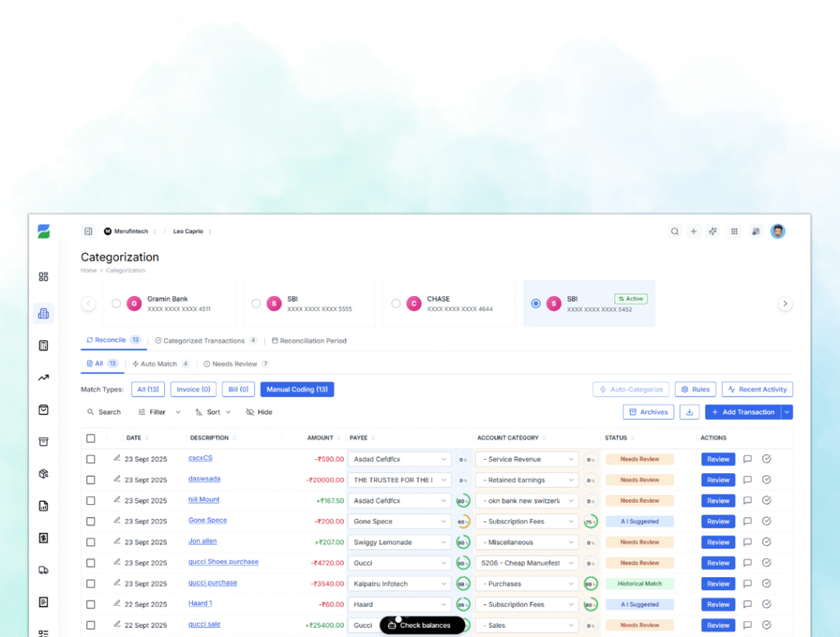The image size is (840, 637).
Task: Check the box for the hill Mount row
Action: (x=91, y=501)
